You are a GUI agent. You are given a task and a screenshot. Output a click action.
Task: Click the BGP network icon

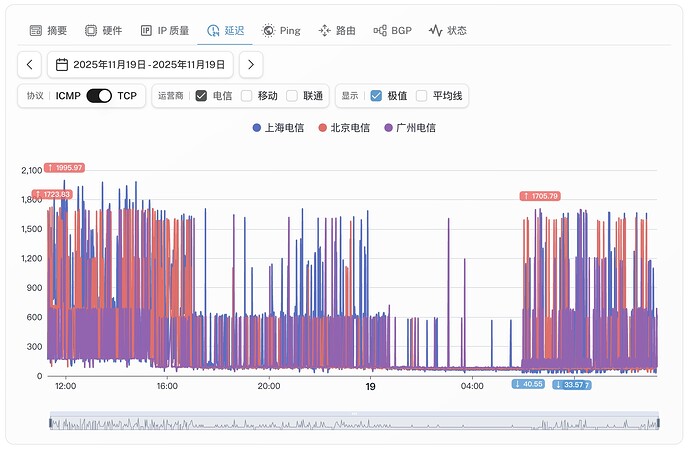(380, 31)
